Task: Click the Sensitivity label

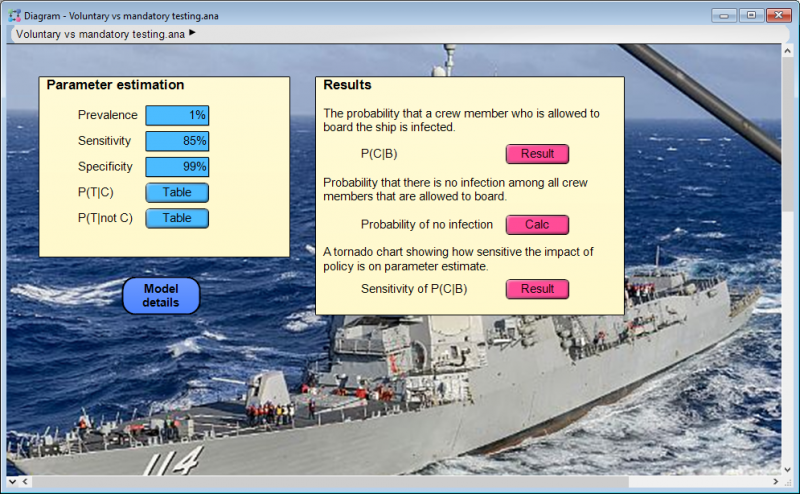Action: pos(105,140)
